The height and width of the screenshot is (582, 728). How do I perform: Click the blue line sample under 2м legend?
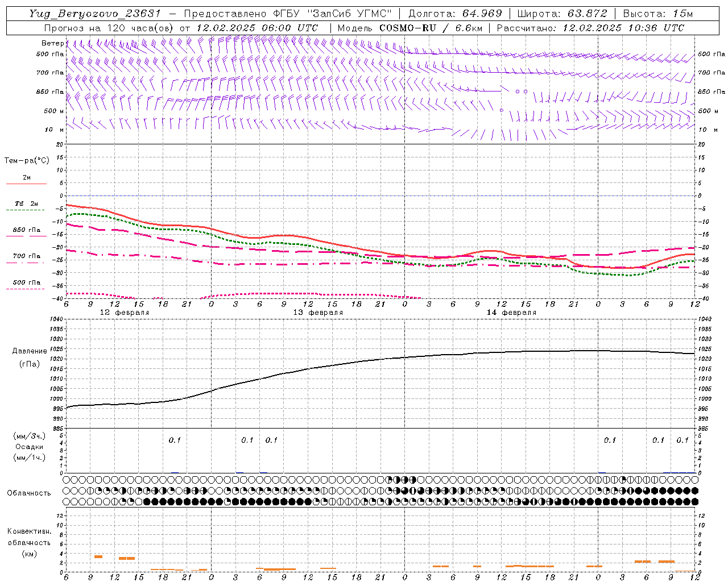pyautogui.click(x=26, y=184)
